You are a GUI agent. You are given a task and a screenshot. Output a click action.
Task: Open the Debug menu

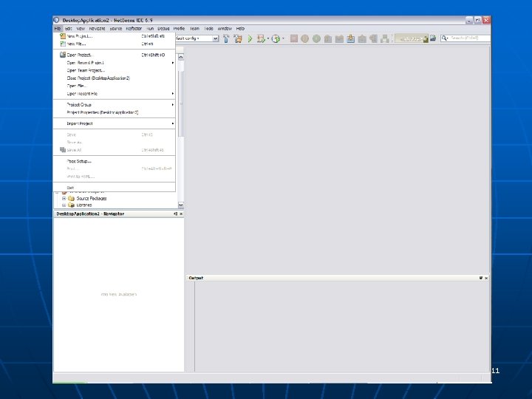pos(163,29)
